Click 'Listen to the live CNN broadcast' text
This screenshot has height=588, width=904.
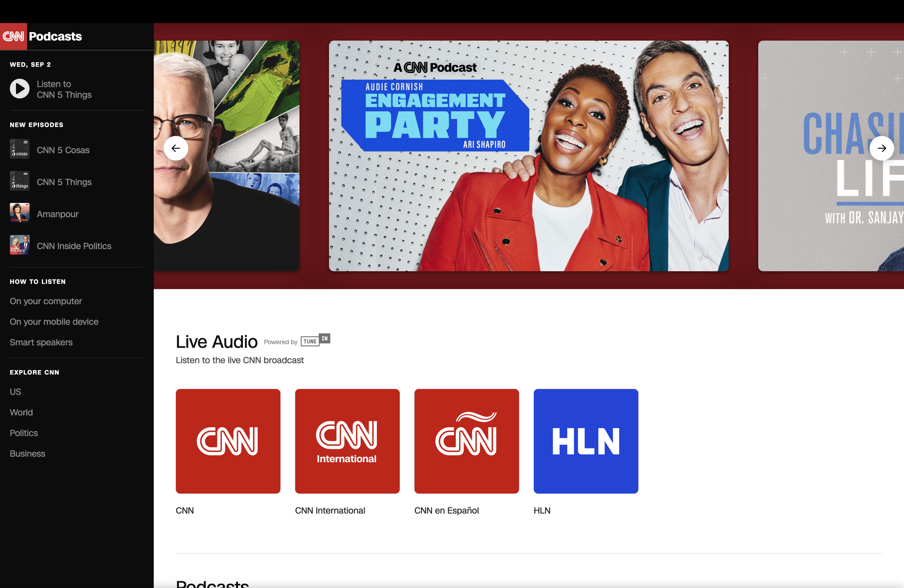pos(240,360)
